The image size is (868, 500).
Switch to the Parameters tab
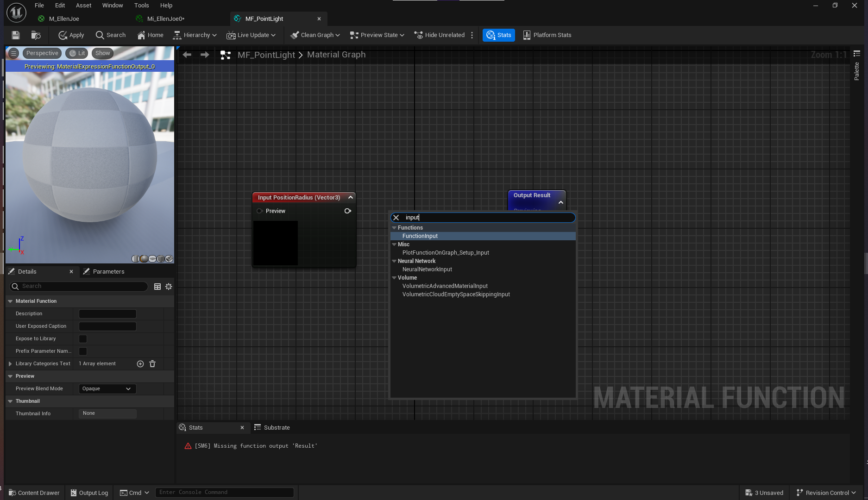click(x=104, y=272)
